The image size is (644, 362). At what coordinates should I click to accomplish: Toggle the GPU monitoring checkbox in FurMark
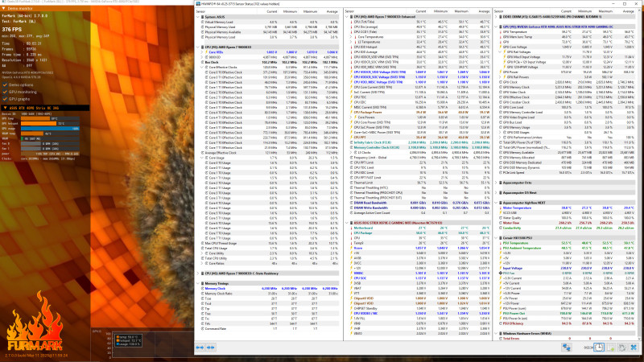(x=5, y=92)
